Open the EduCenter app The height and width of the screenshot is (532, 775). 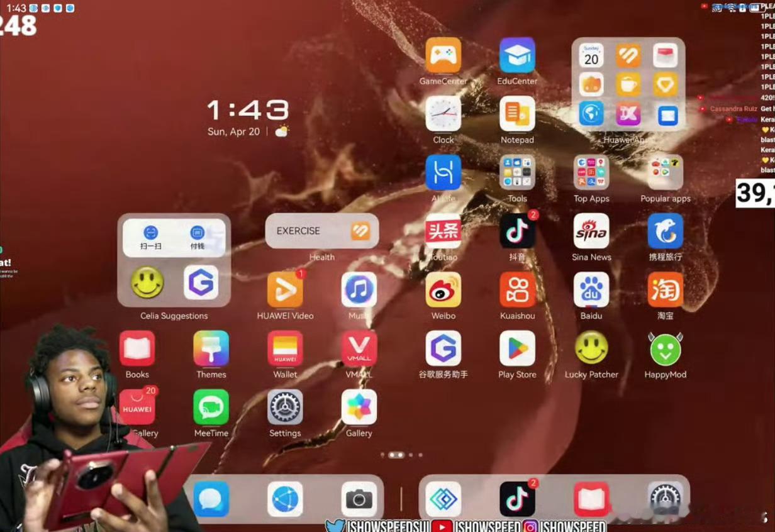tap(517, 55)
